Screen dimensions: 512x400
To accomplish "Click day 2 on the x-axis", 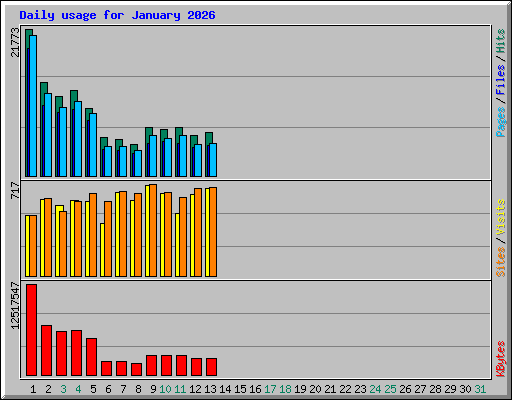I will (48, 389).
